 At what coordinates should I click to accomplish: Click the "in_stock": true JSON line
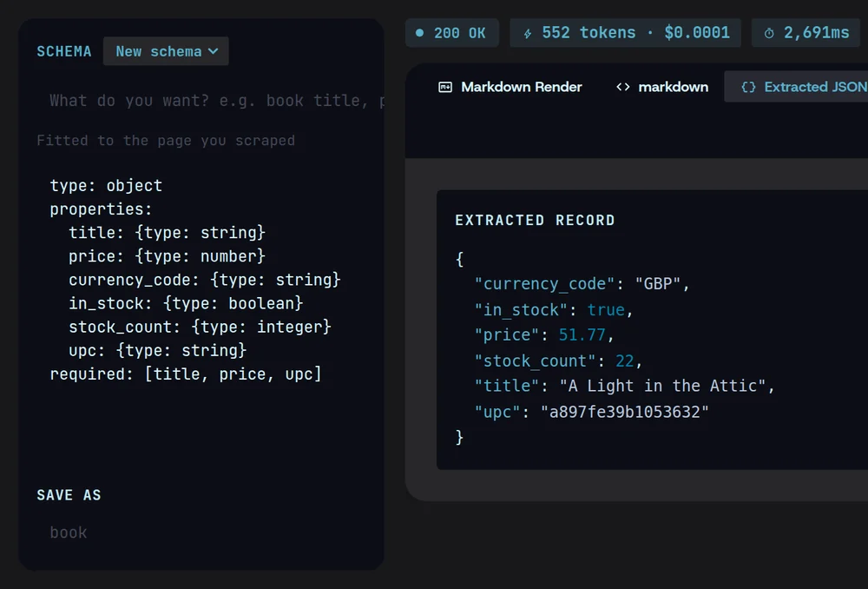pyautogui.click(x=554, y=310)
